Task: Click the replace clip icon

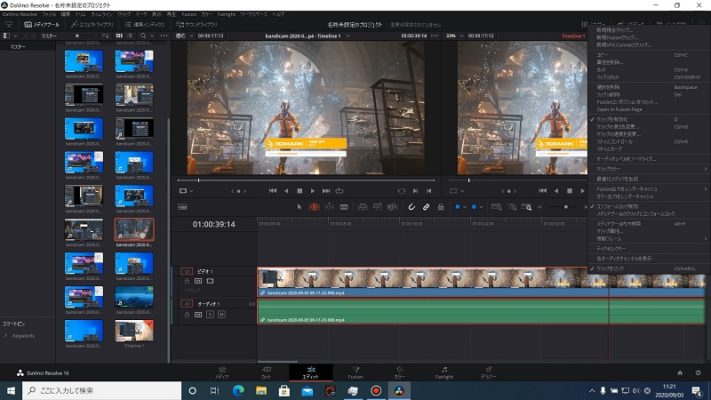Action: 392,207
